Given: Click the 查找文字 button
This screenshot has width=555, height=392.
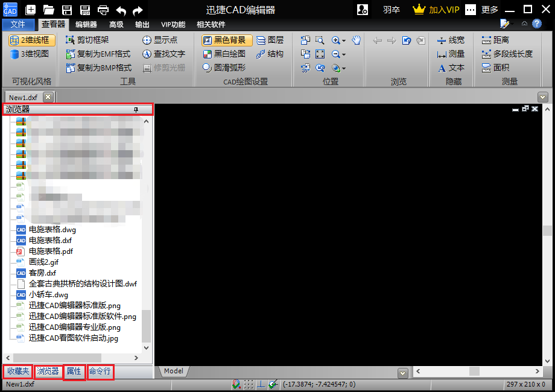Looking at the screenshot, I should (164, 54).
